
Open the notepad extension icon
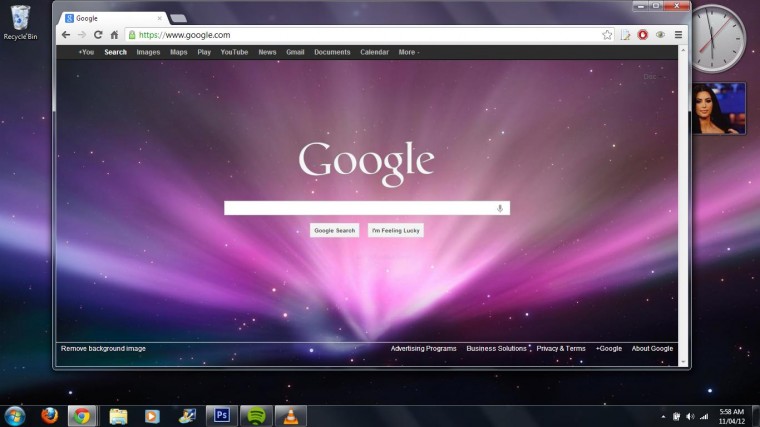click(625, 35)
